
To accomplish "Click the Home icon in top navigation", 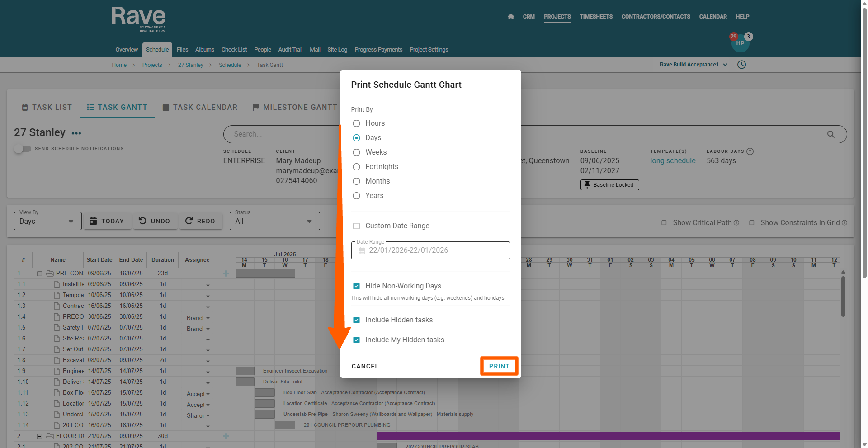I will [511, 17].
